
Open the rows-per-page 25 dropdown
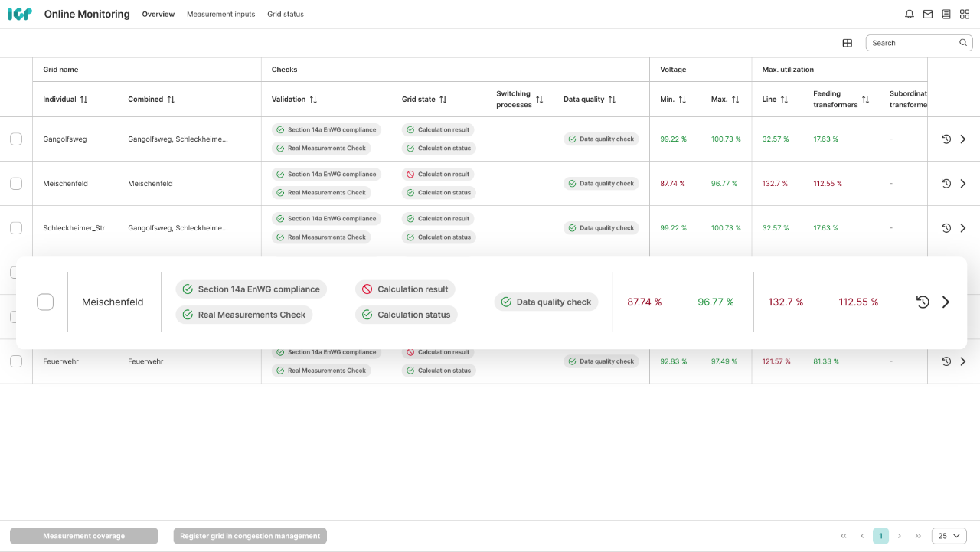(x=949, y=536)
